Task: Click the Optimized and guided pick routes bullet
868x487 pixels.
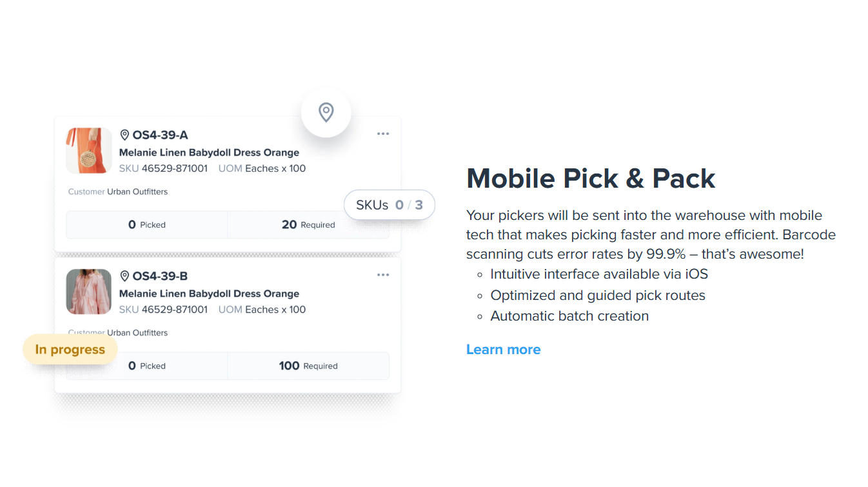Action: click(x=598, y=295)
